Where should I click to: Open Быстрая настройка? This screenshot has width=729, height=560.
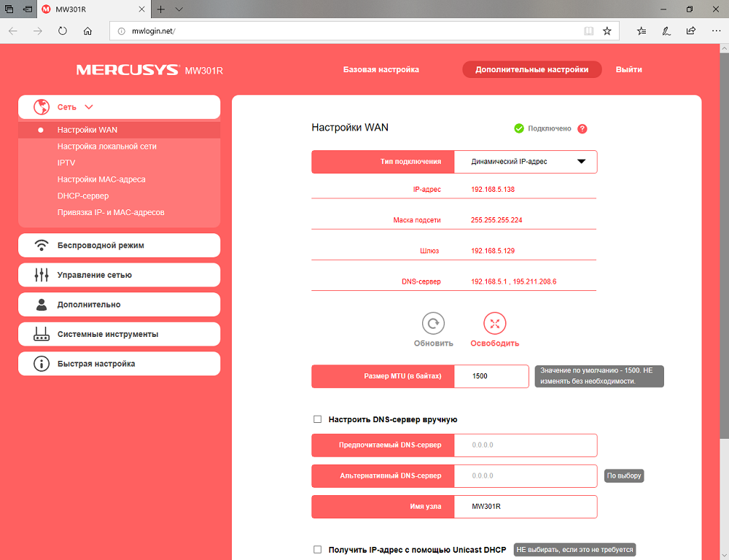[x=119, y=364]
